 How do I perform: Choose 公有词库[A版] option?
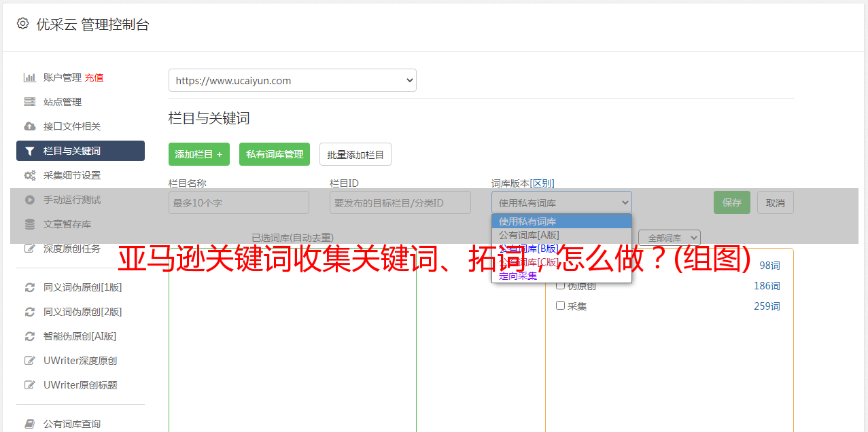tap(561, 235)
